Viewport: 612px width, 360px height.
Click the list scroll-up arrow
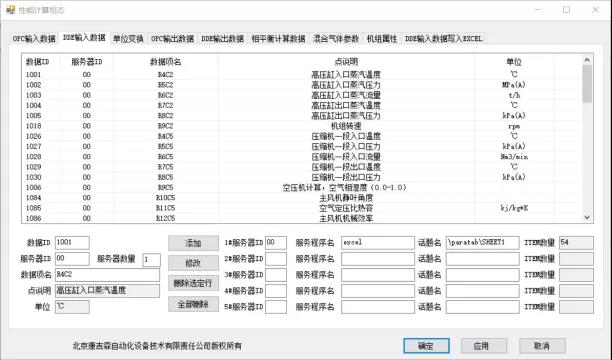(587, 60)
